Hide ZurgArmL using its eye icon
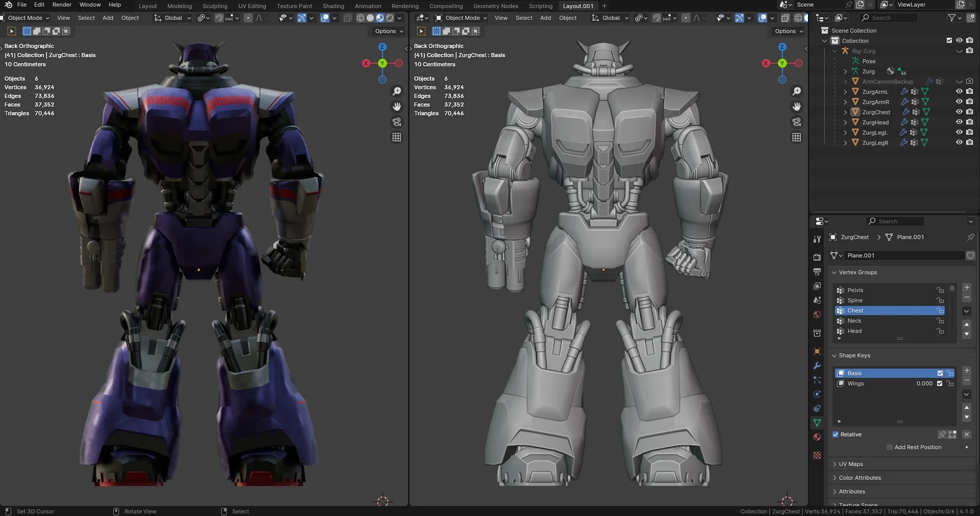Image resolution: width=980 pixels, height=516 pixels. pos(959,92)
